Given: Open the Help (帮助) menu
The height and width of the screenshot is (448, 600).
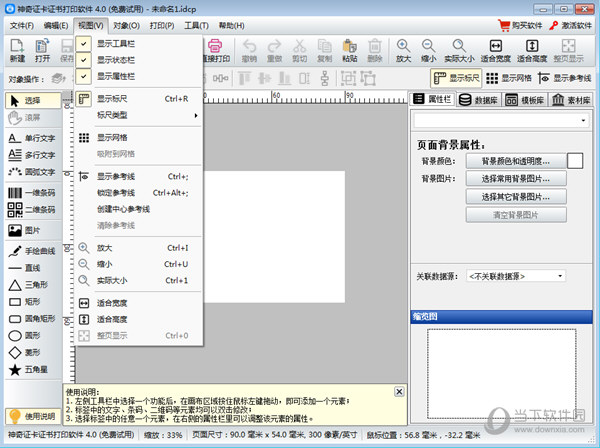Looking at the screenshot, I should pyautogui.click(x=232, y=26).
